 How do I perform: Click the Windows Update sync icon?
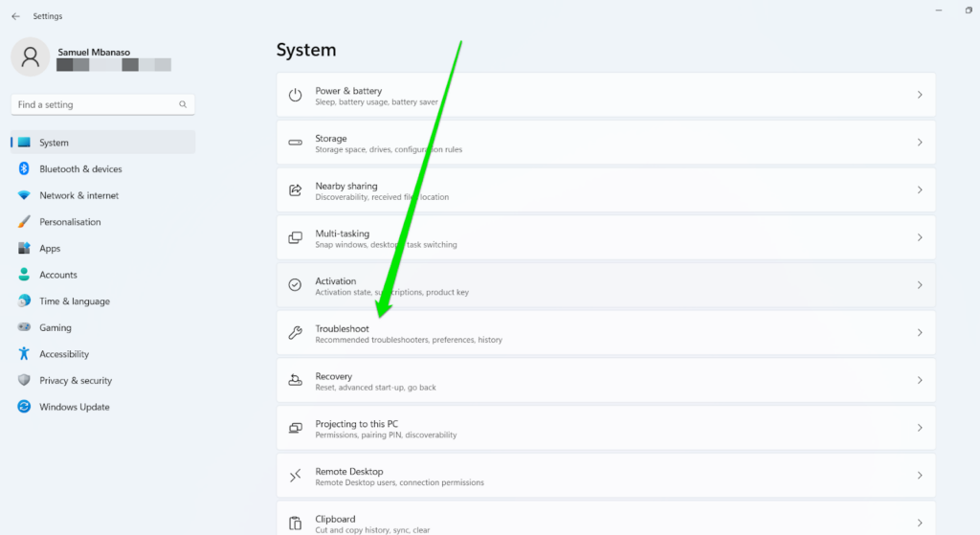tap(24, 407)
